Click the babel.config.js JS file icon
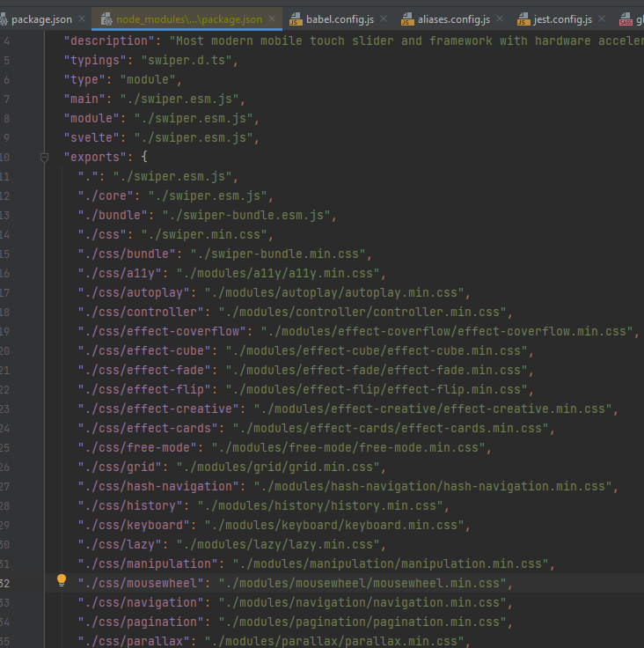This screenshot has height=648, width=644. pos(296,19)
